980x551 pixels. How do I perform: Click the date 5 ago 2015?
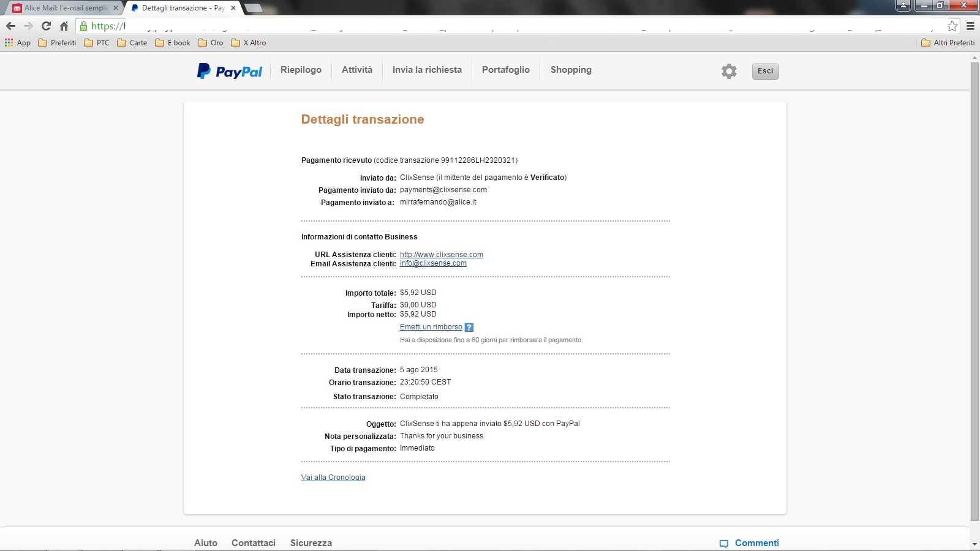click(x=419, y=370)
